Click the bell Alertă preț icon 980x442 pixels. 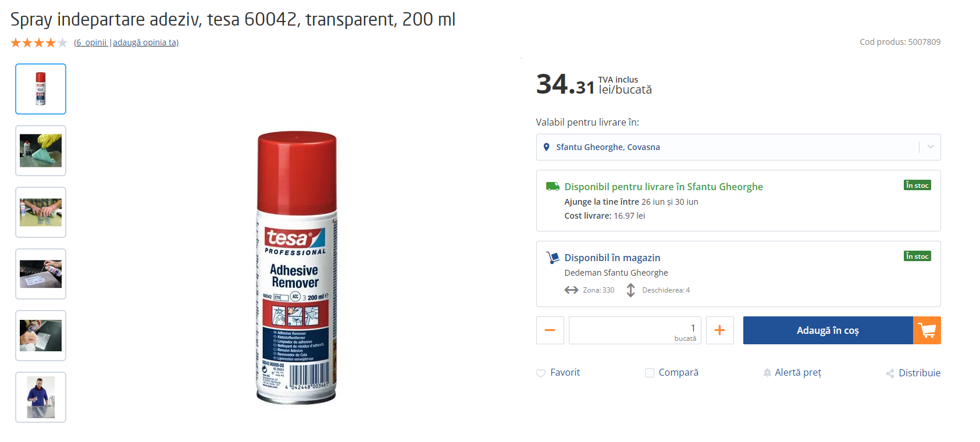click(x=767, y=373)
